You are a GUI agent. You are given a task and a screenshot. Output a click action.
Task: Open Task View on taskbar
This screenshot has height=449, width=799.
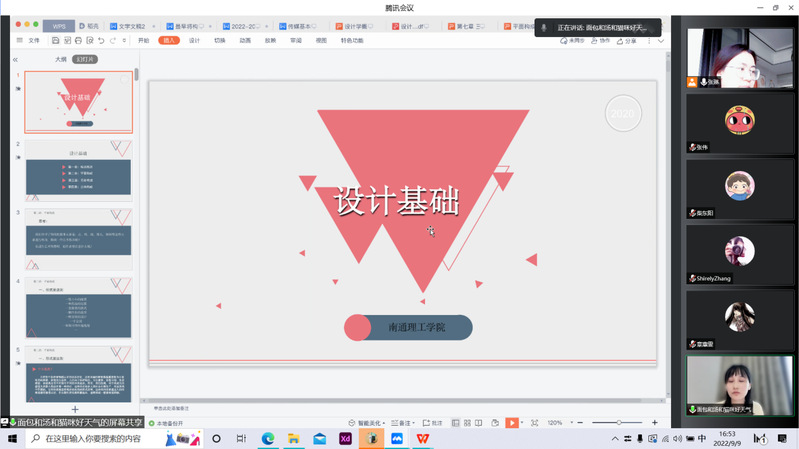click(241, 438)
